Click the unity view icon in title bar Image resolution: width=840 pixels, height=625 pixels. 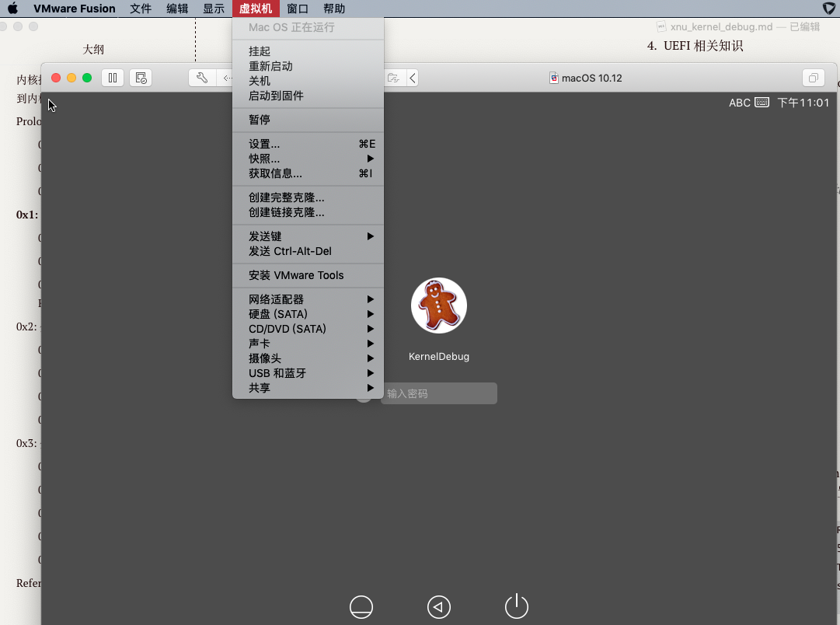[x=814, y=78]
